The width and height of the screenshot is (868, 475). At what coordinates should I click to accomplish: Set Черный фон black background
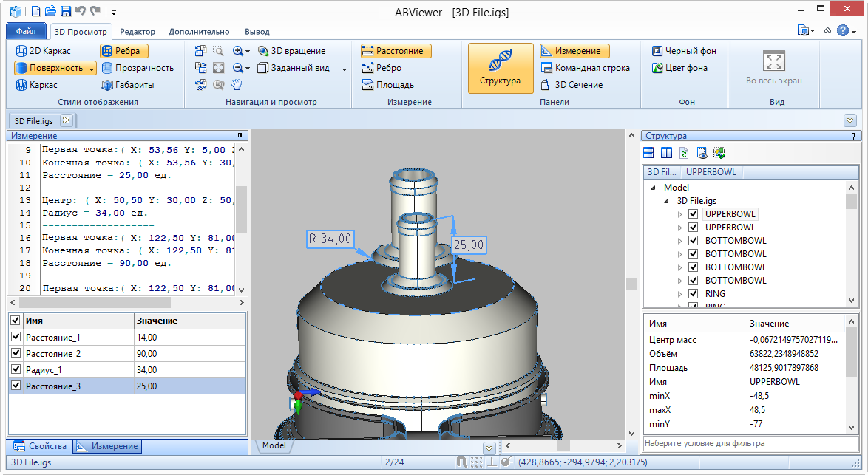point(684,51)
